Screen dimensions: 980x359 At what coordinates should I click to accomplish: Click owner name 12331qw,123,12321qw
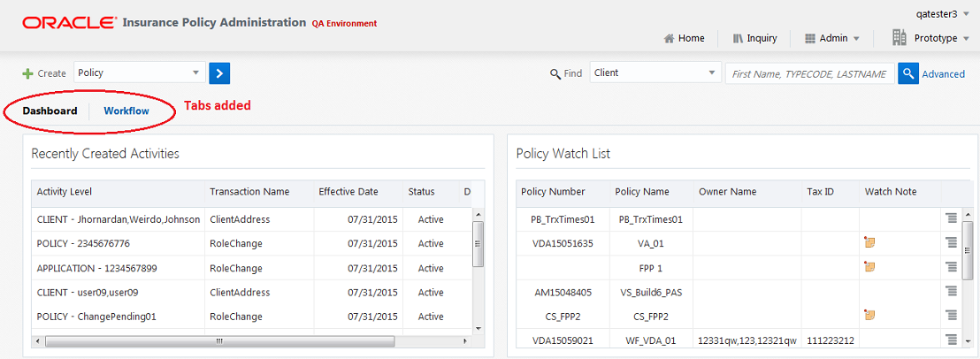click(746, 340)
